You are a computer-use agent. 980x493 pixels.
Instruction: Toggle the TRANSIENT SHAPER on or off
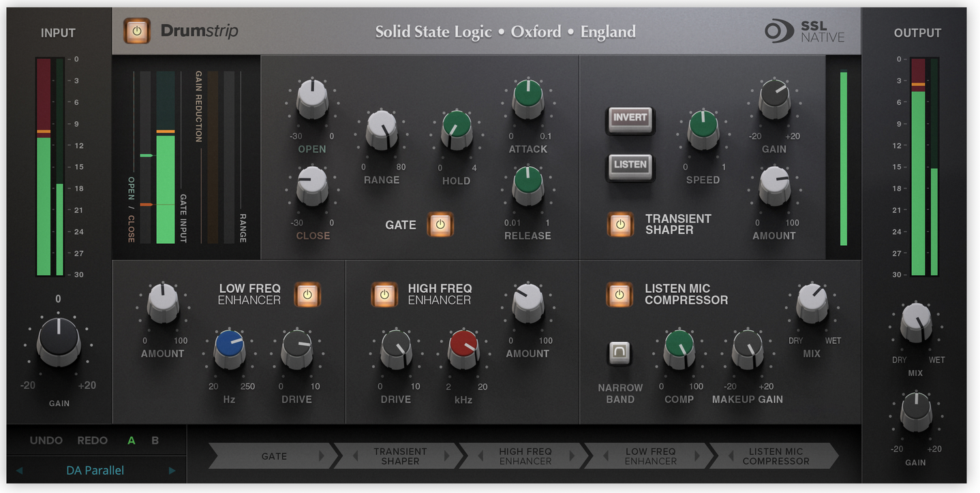tap(620, 225)
